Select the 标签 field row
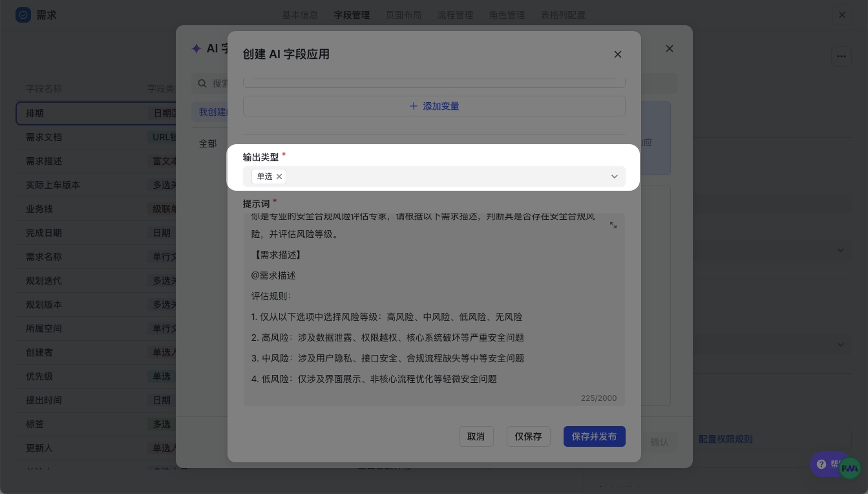Screen dimensions: 868x494 click(x=96, y=424)
